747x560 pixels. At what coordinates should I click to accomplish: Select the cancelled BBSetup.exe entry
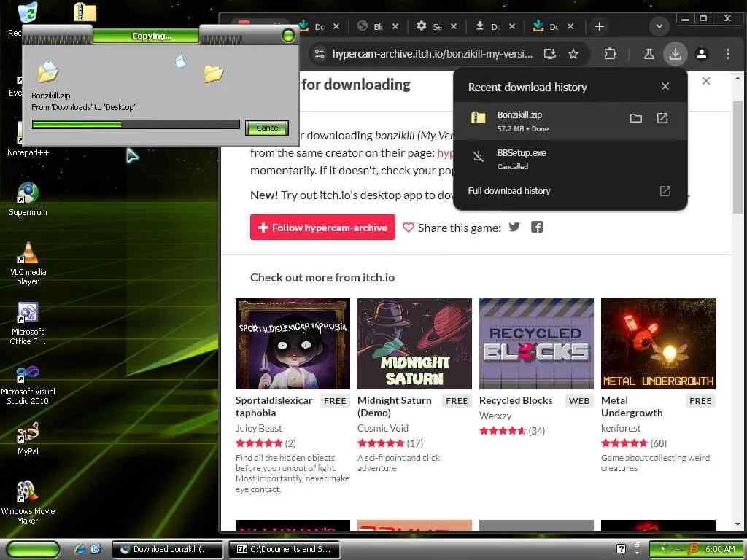click(570, 159)
